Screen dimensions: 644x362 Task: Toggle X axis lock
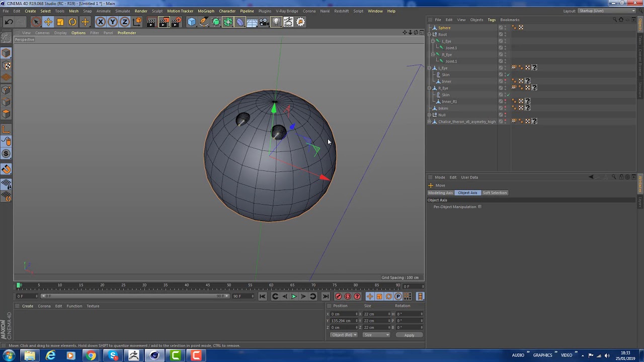pyautogui.click(x=100, y=22)
